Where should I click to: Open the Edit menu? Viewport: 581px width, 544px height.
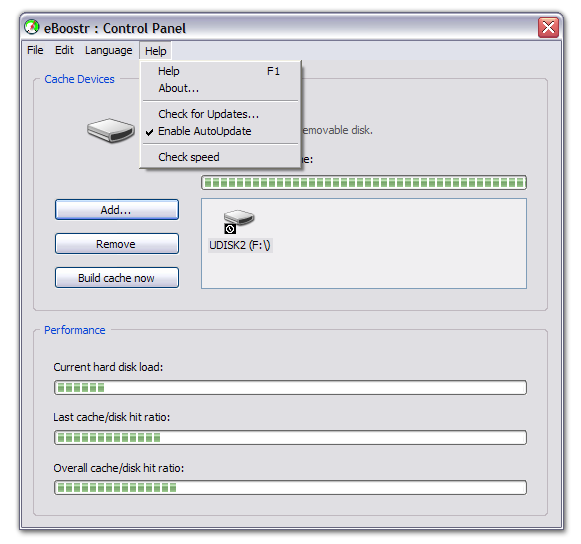pos(64,50)
